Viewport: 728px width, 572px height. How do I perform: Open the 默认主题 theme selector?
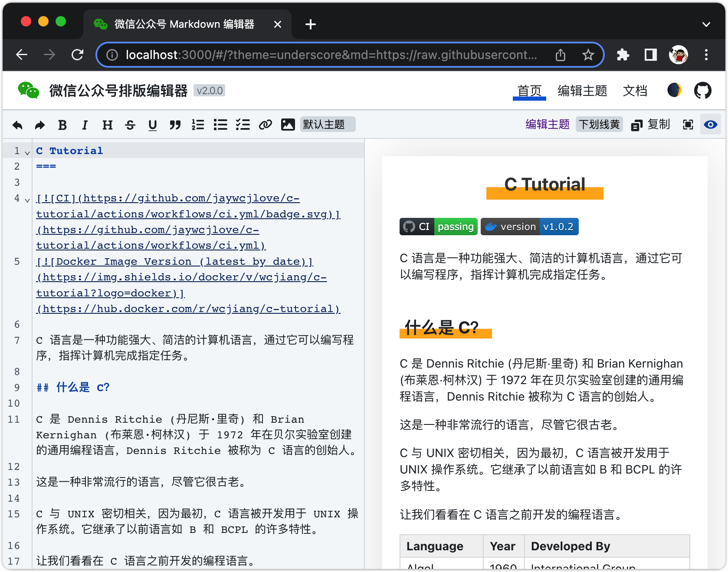328,124
